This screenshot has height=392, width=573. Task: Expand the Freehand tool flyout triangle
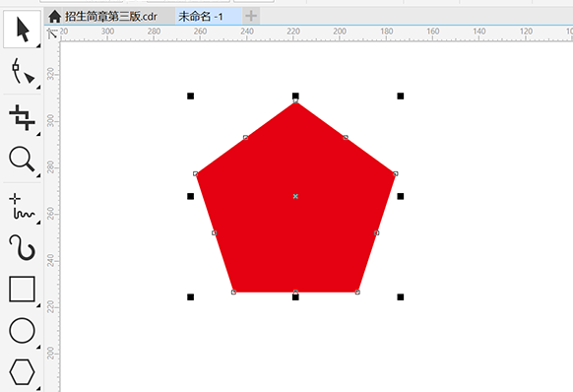point(38,223)
